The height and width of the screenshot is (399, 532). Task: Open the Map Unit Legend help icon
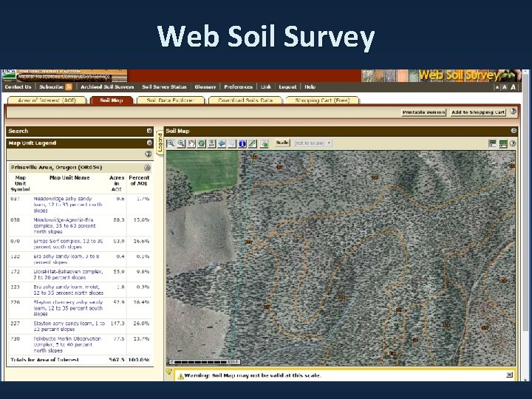149,154
